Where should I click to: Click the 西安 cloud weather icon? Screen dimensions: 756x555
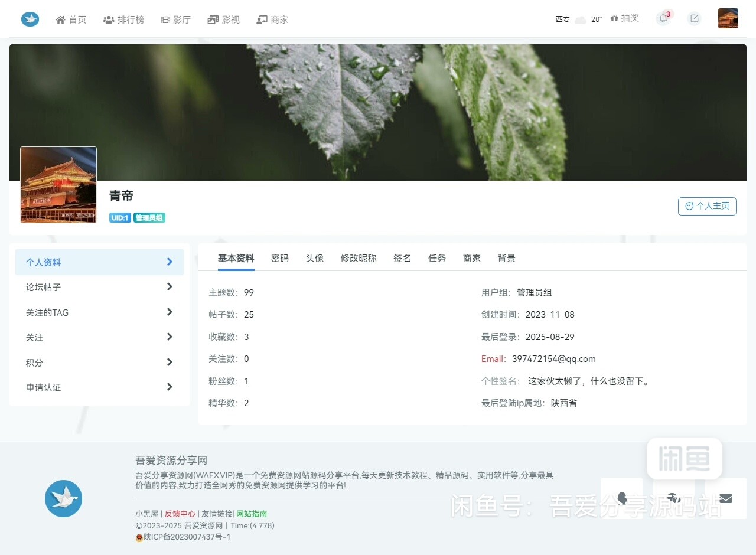tap(581, 19)
